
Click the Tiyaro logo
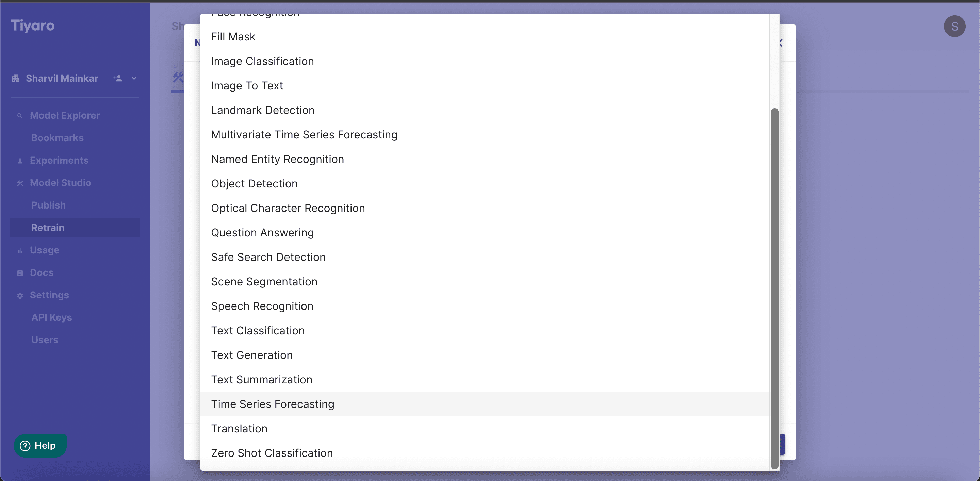[x=32, y=26]
